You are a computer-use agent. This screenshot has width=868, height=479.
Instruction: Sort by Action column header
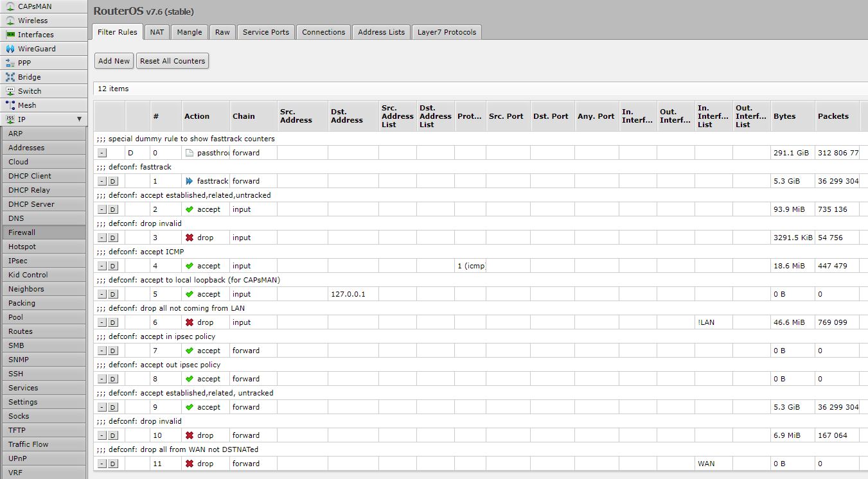(x=206, y=116)
